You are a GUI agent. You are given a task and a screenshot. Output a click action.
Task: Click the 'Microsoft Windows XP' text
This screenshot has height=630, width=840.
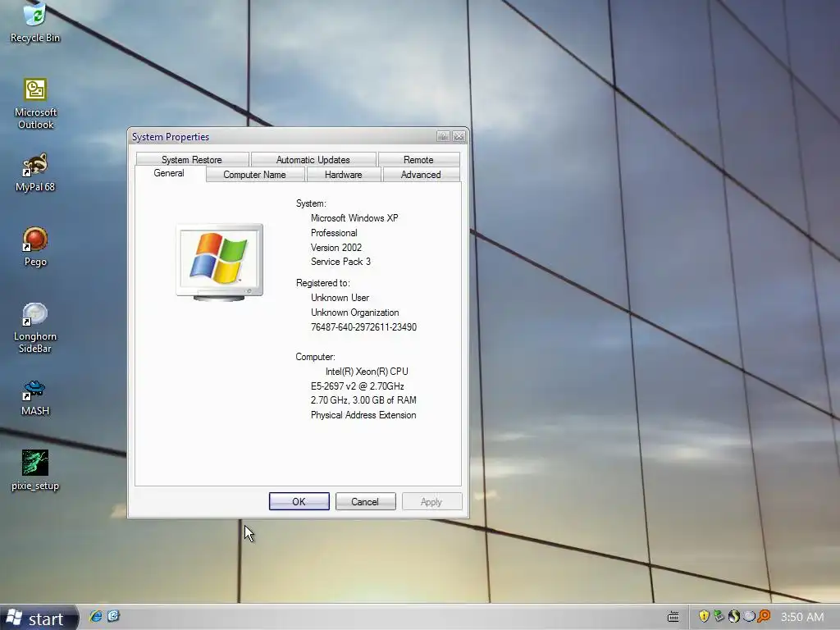(x=354, y=218)
